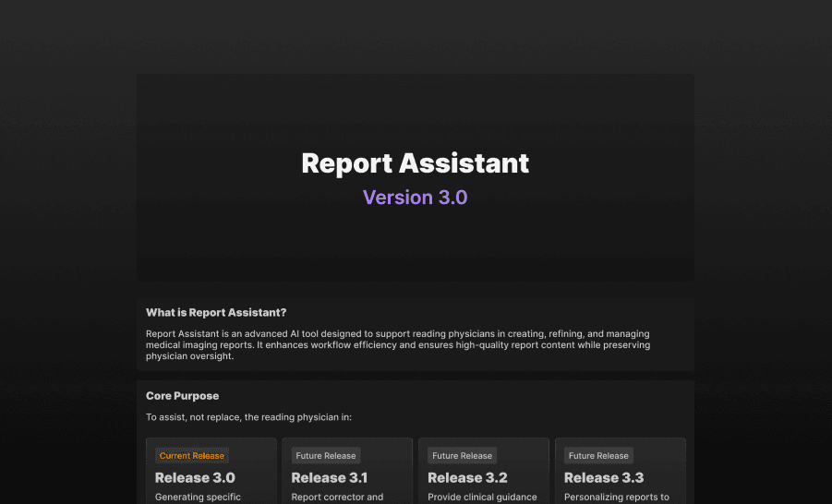Open the Release 3.2 card title
This screenshot has height=504, width=832.
point(467,477)
